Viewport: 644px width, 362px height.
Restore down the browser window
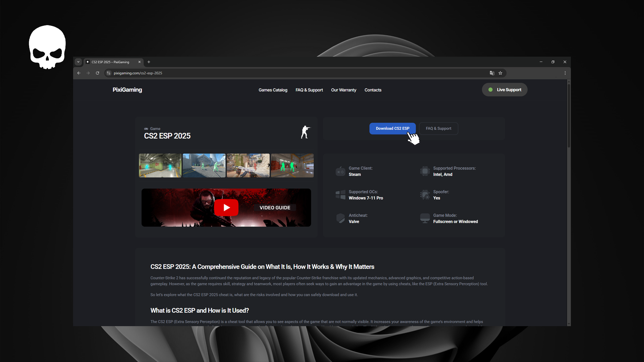point(553,62)
